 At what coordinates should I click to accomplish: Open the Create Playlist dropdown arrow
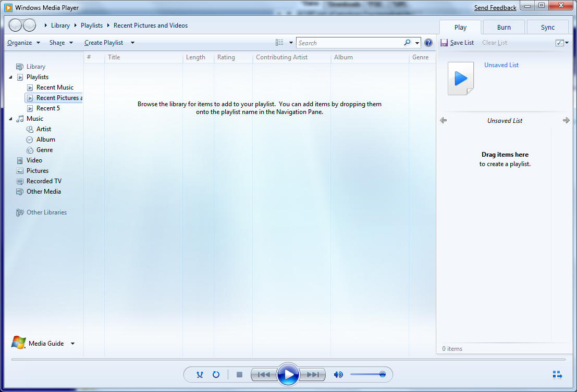[132, 43]
